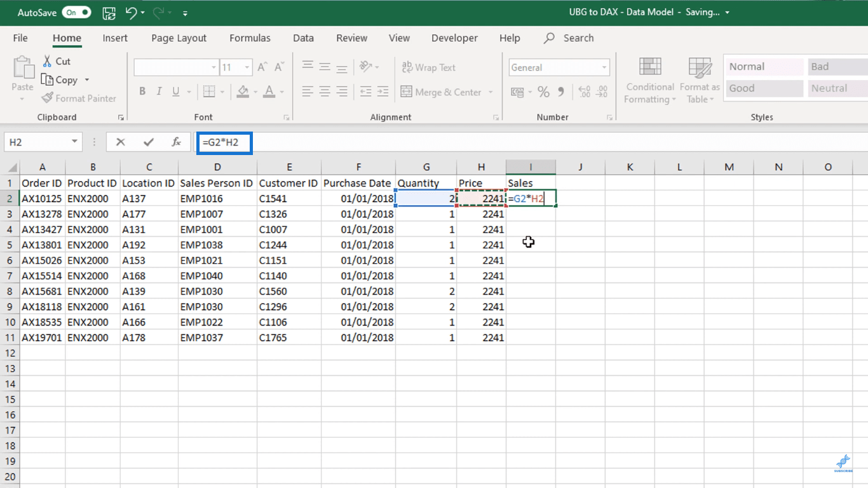Open the Formulas tab

tap(250, 38)
